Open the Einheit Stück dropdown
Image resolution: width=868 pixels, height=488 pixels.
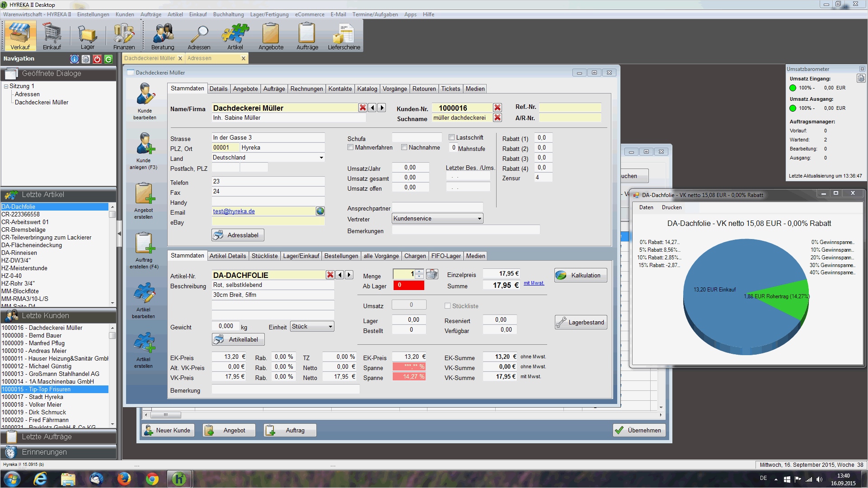[330, 327]
